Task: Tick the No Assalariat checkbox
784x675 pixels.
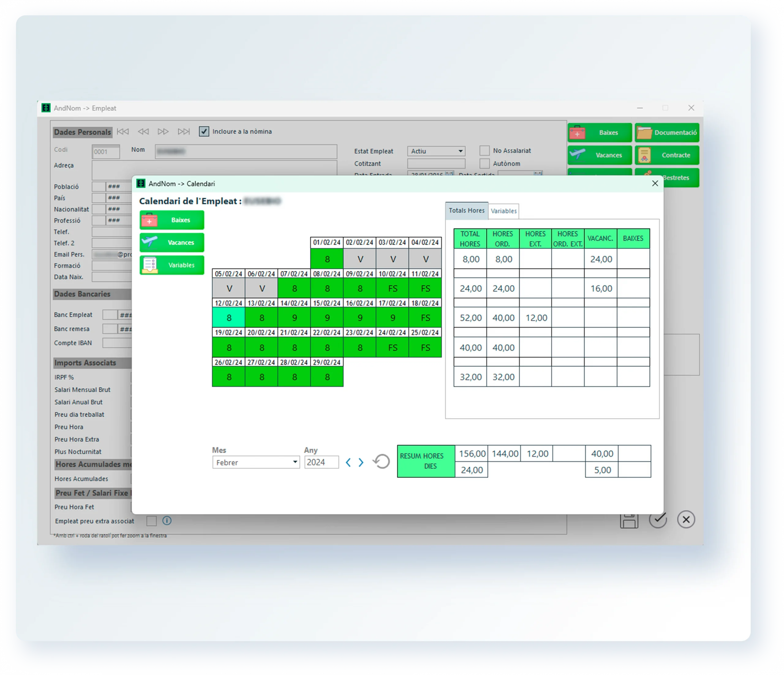Action: click(484, 151)
